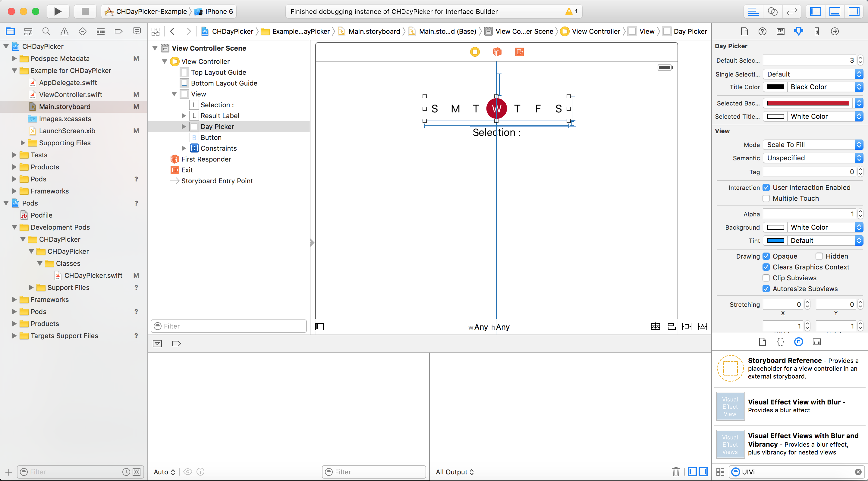
Task: Click the Stop button in toolbar
Action: point(85,11)
